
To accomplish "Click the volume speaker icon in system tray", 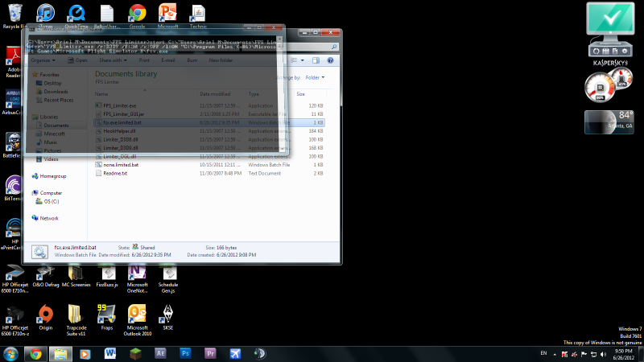I will tap(603, 354).
